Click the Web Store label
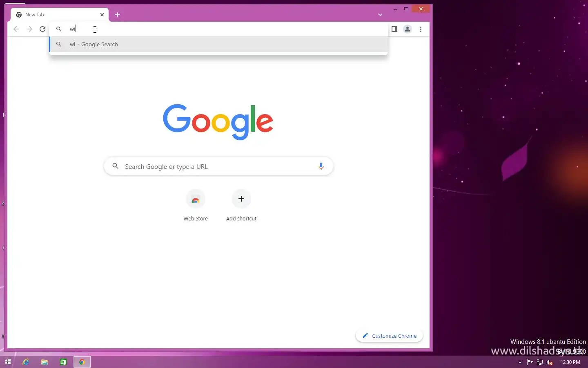The width and height of the screenshot is (588, 368). 196,219
